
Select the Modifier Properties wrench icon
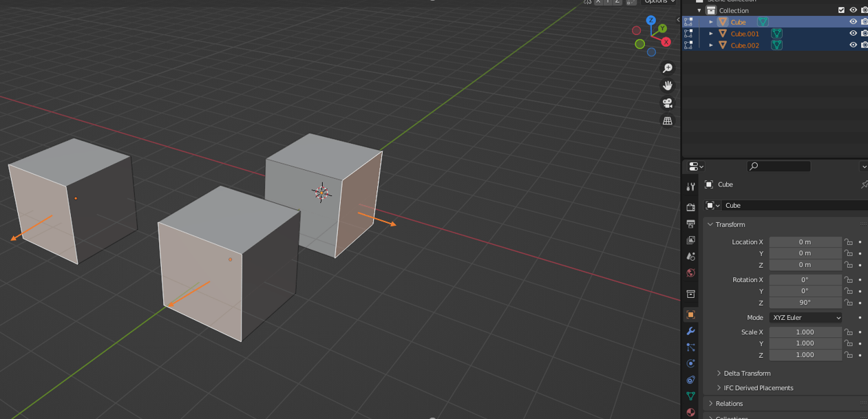[x=690, y=331]
